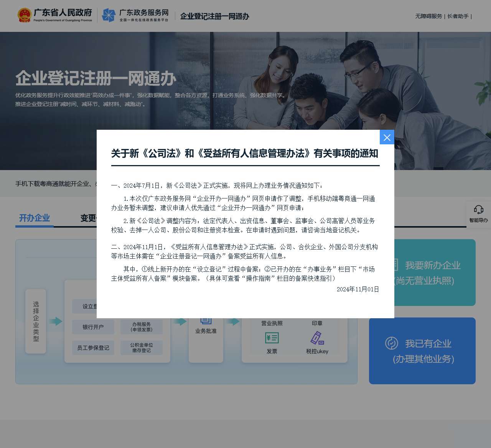
Task: Click the 2024年11月01日 date in notice
Action: (x=358, y=289)
